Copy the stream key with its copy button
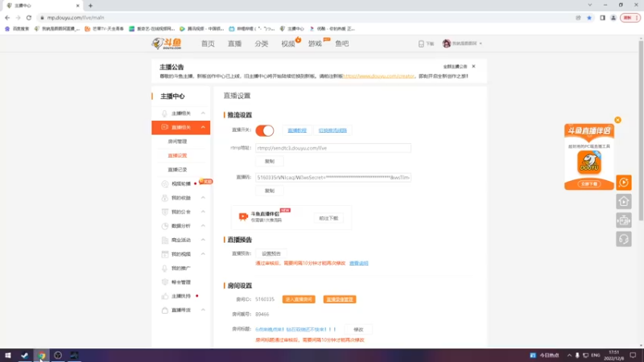Viewport: 644px width, 362px height. (270, 191)
